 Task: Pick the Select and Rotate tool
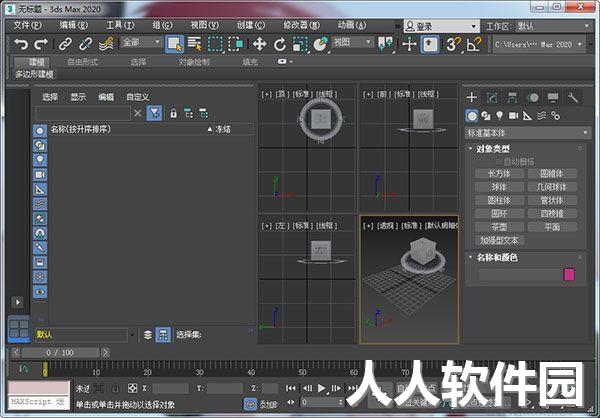pyautogui.click(x=280, y=44)
